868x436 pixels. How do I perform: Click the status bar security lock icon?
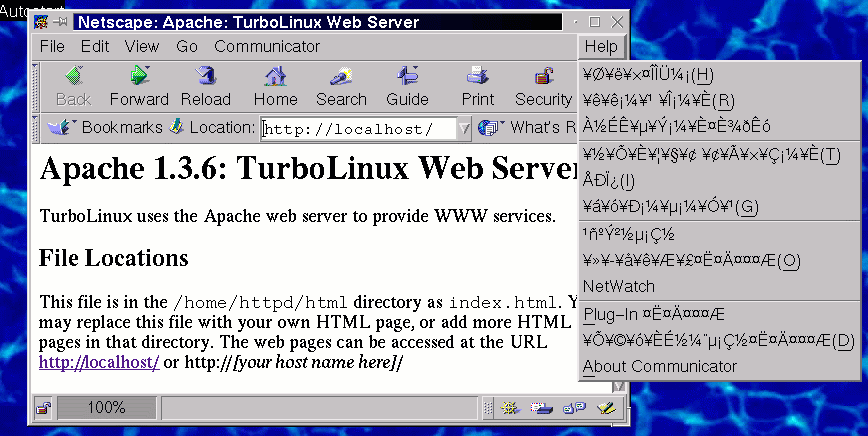click(43, 409)
